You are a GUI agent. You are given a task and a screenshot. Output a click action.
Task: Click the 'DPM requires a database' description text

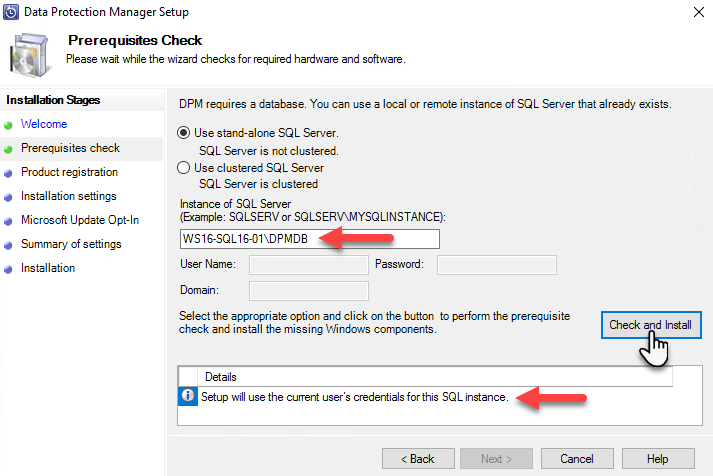coord(425,104)
